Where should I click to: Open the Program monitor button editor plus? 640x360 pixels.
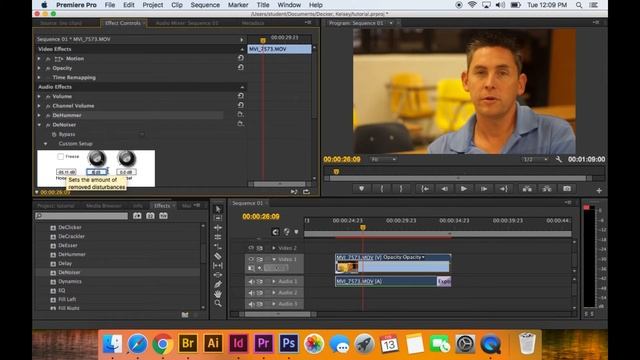[599, 191]
